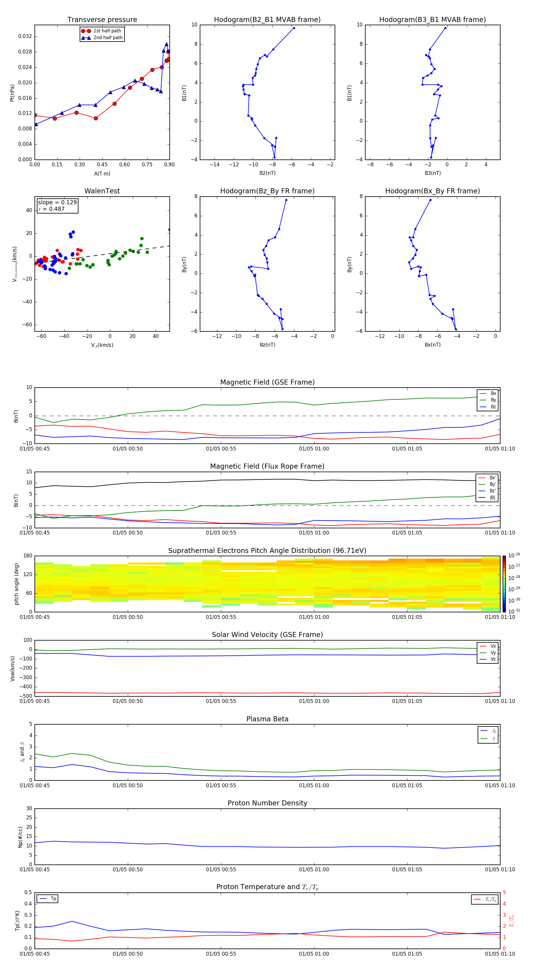Click the 'V_A(km/s)' axis label under WalenTest

click(102, 345)
